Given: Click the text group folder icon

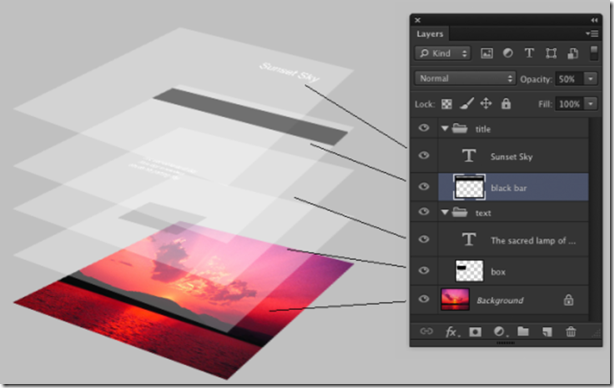Looking at the screenshot, I should tap(459, 212).
